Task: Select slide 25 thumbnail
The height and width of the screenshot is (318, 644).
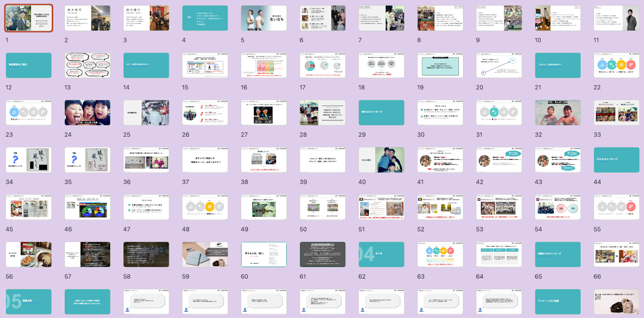Action: (146, 112)
